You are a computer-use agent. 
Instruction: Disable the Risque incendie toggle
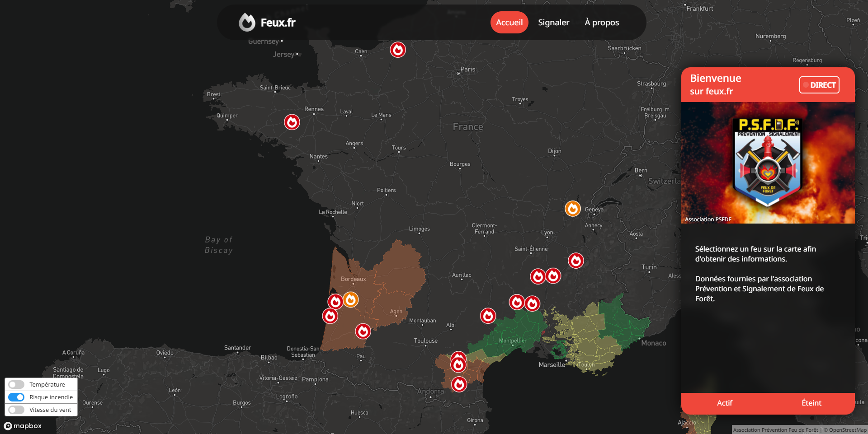point(16,397)
